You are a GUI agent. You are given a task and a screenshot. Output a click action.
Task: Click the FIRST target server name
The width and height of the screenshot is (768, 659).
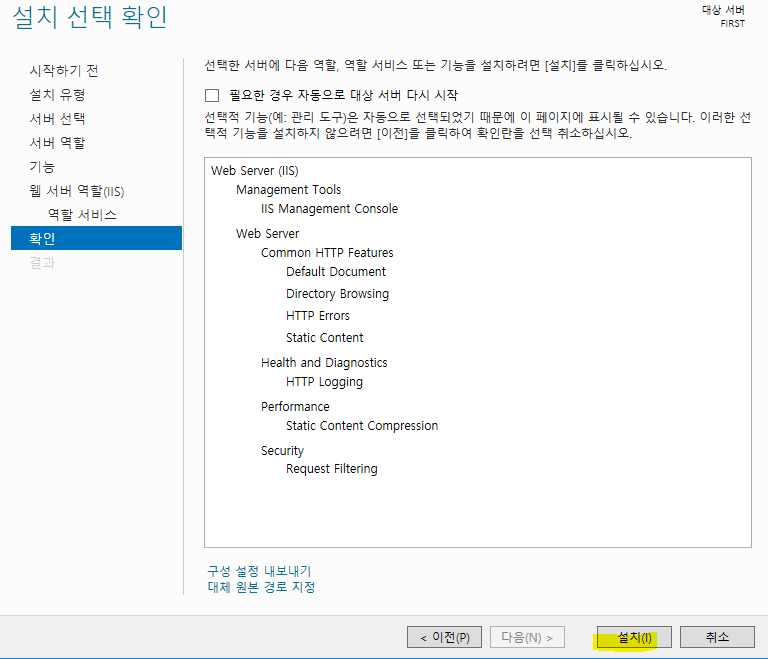pyautogui.click(x=732, y=24)
